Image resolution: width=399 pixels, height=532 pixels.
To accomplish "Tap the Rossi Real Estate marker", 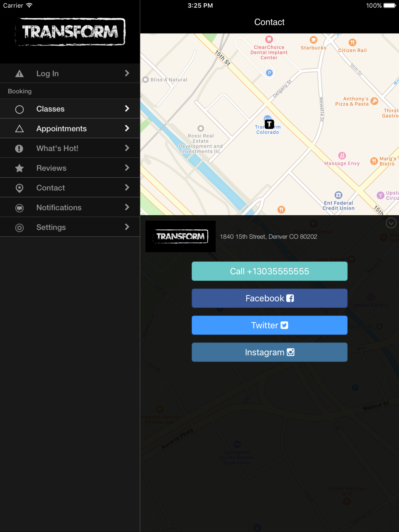I will 201,128.
